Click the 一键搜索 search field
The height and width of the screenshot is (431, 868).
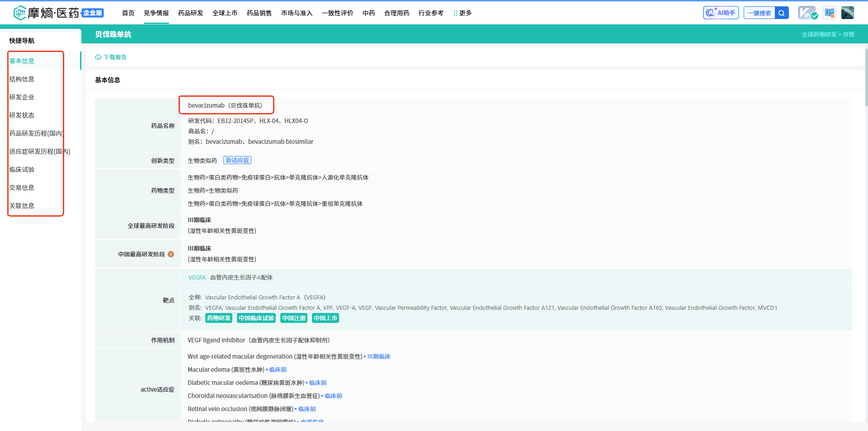point(759,13)
